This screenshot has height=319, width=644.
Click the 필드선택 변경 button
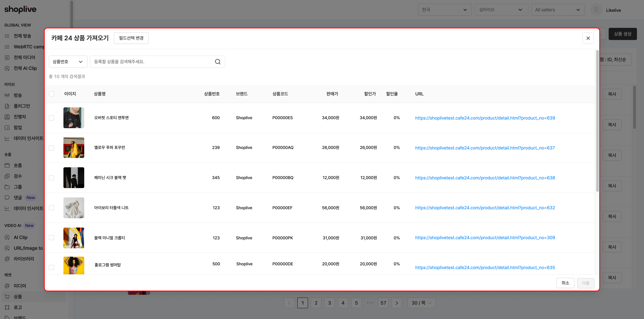(131, 38)
